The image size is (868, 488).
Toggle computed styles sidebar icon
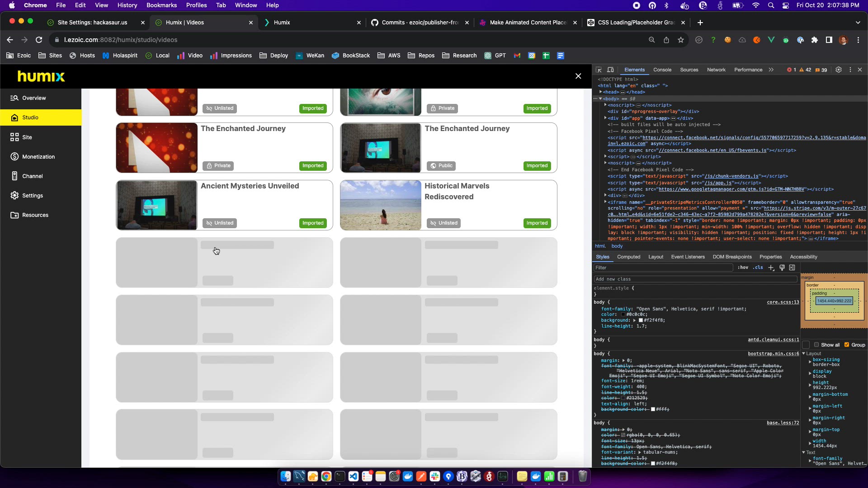[792, 267]
